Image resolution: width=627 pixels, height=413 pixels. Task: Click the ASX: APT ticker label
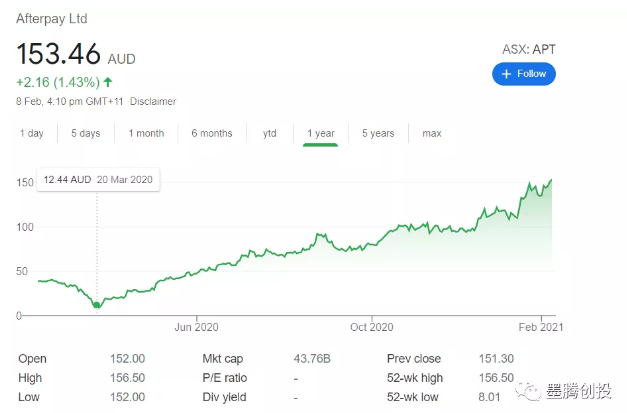pos(528,50)
